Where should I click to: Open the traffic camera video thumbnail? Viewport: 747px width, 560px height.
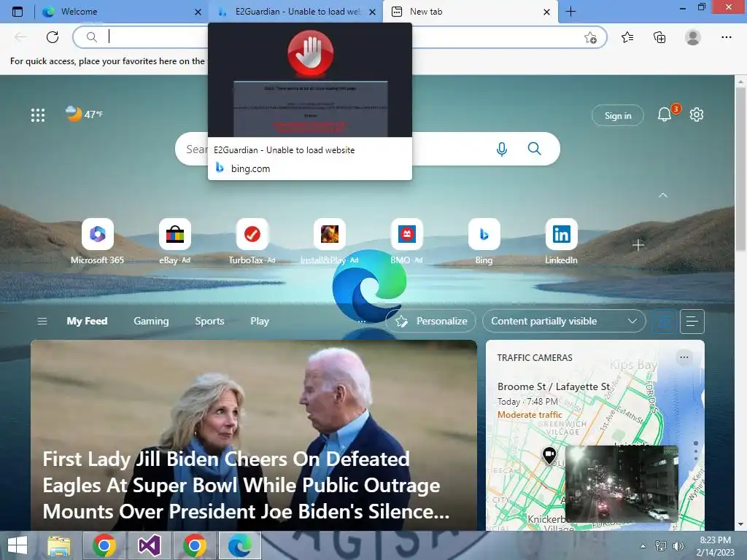pos(622,483)
